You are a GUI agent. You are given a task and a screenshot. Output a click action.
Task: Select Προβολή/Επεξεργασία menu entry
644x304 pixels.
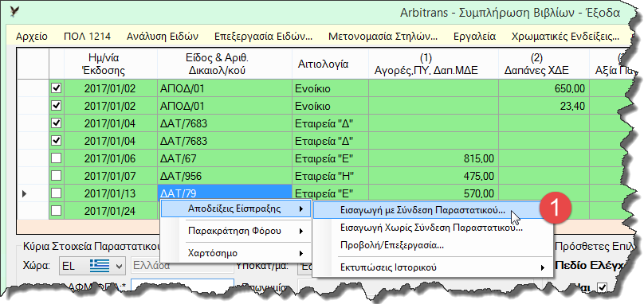coord(392,245)
